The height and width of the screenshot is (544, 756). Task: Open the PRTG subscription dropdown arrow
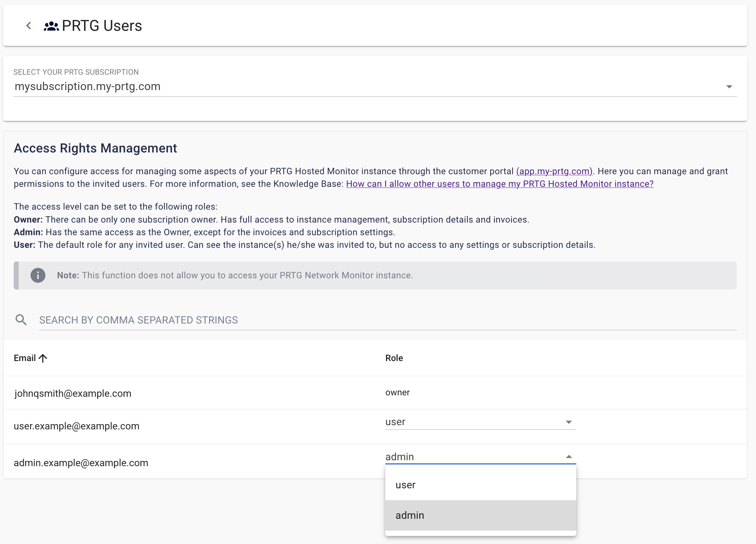(x=729, y=87)
